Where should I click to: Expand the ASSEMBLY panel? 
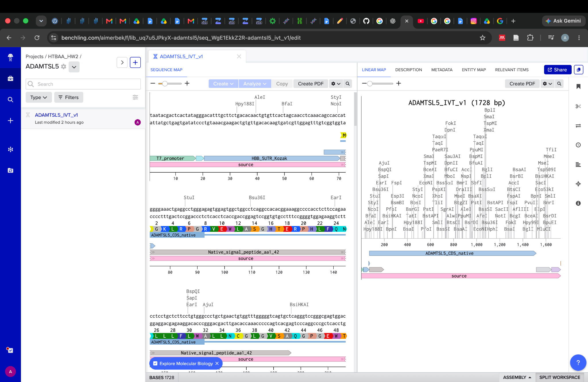[x=517, y=377]
